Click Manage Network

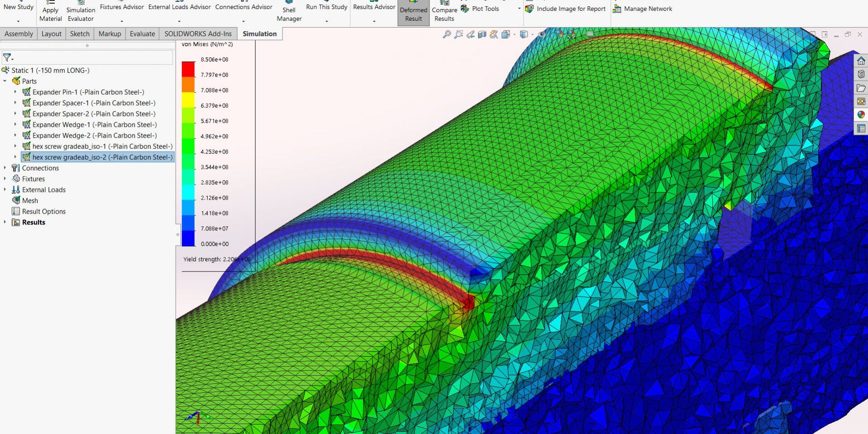coord(642,8)
